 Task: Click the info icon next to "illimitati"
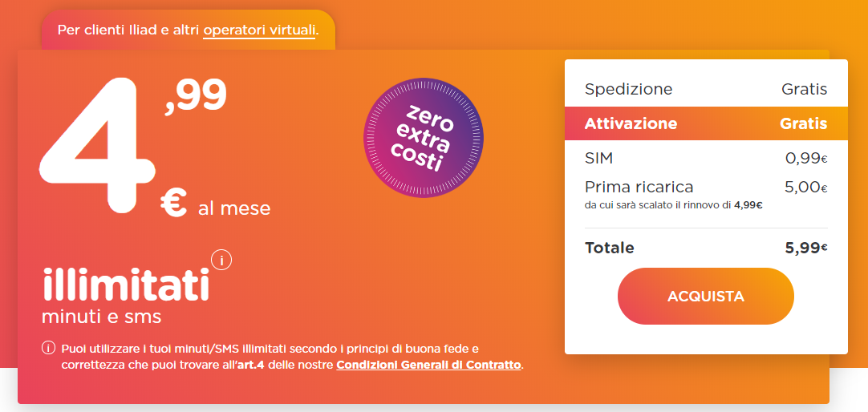[221, 260]
